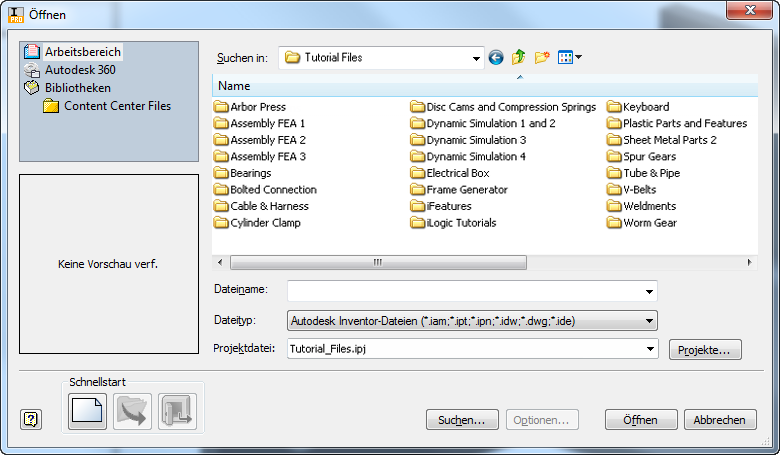Select the V-Belts folder
780x455 pixels.
tap(632, 189)
